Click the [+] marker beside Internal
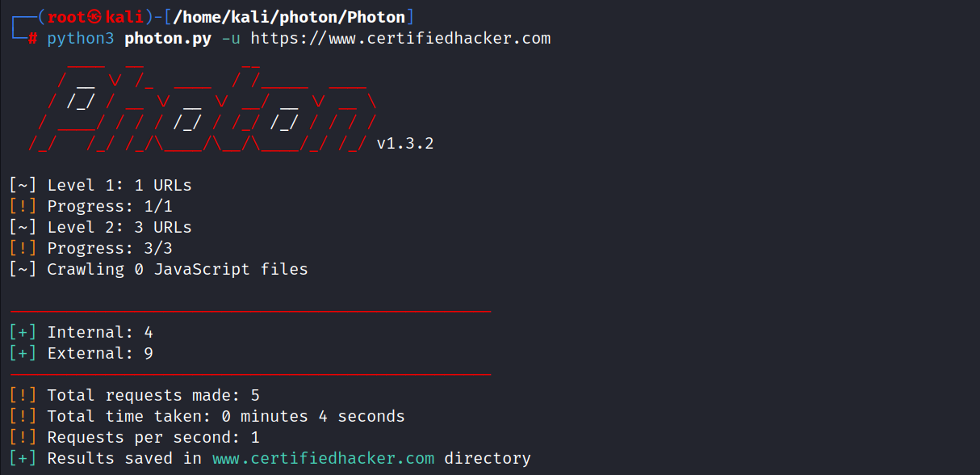980x475 pixels. pos(23,332)
